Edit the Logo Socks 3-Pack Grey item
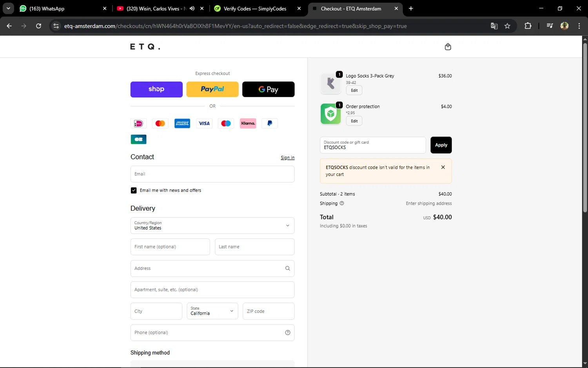The image size is (588, 368). (x=354, y=90)
